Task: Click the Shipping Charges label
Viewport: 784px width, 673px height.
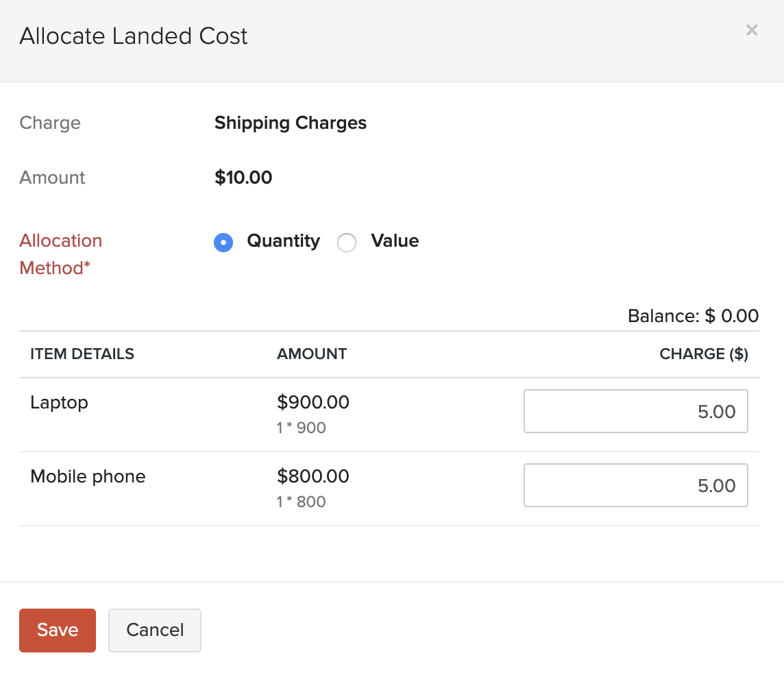Action: point(290,123)
